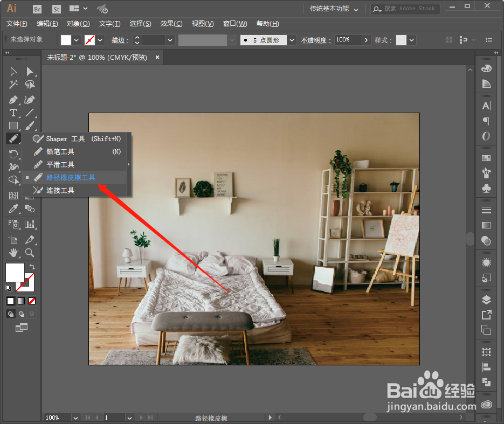Viewport: 504px width, 424px height.
Task: Set paint mode to Color
Action: [11, 301]
